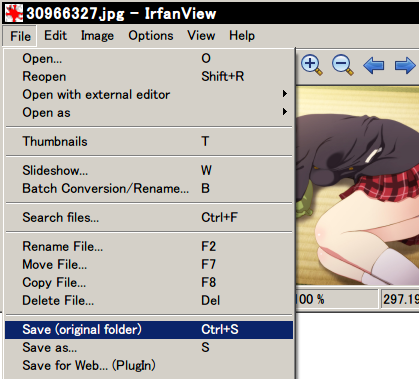Open the Edit menu
This screenshot has height=379, width=419.
tap(55, 35)
